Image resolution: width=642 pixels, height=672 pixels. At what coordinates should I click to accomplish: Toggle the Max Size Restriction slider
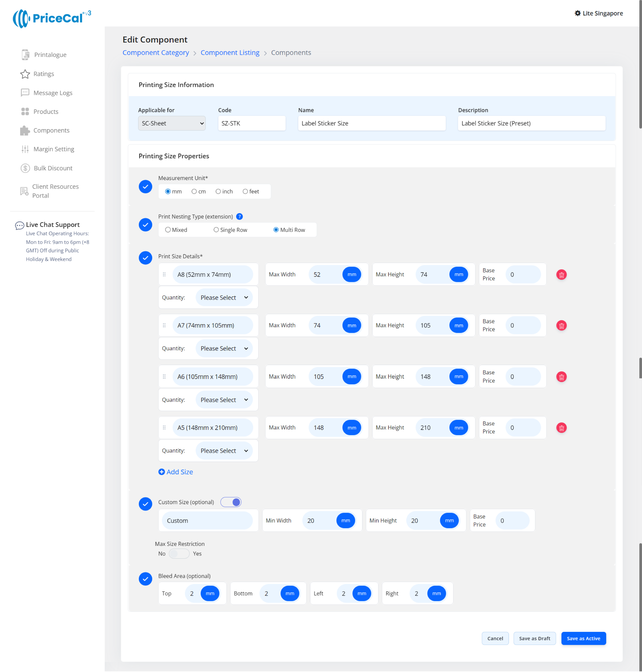tap(179, 554)
